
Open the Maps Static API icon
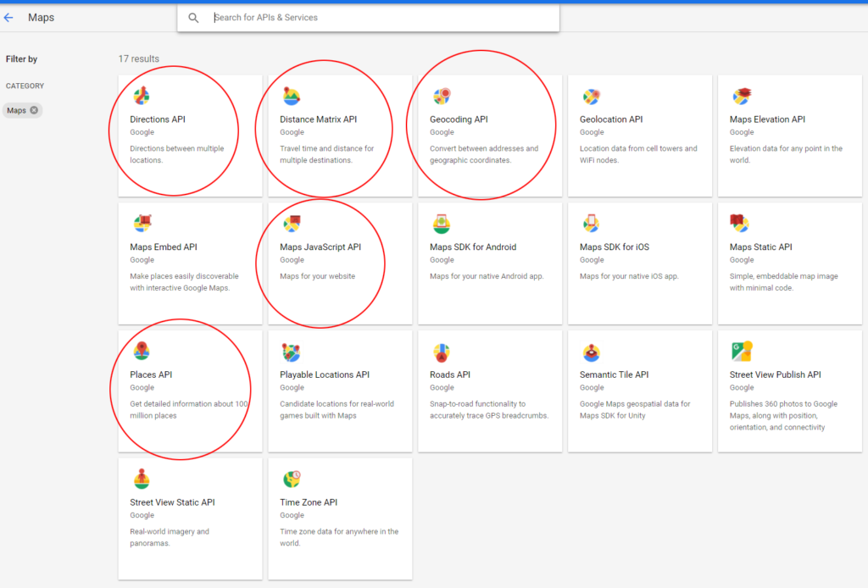coord(740,223)
